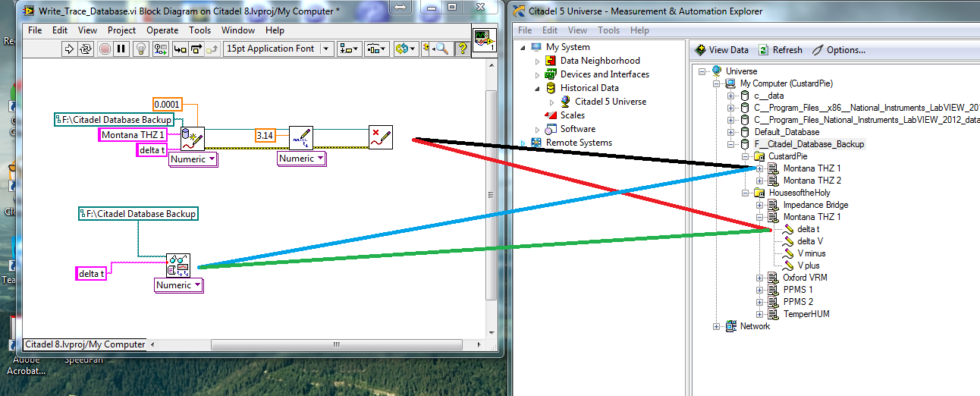Click the Refresh button
Viewport: 980px width, 396px height.
[x=780, y=50]
